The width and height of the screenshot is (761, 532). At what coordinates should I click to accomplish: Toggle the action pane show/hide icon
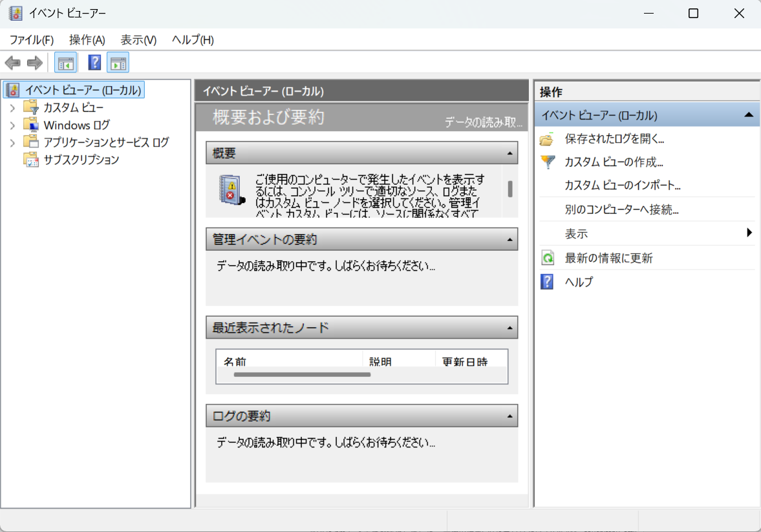[118, 63]
